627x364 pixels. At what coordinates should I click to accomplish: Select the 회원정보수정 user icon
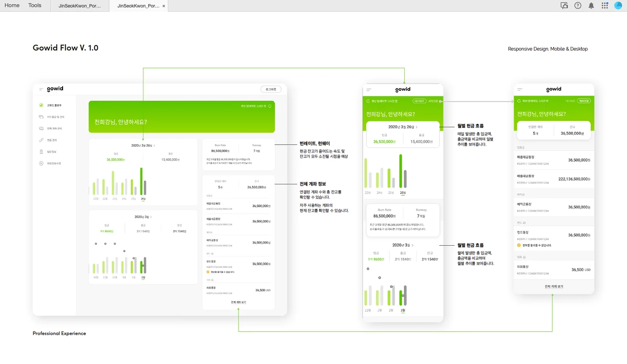click(x=41, y=163)
